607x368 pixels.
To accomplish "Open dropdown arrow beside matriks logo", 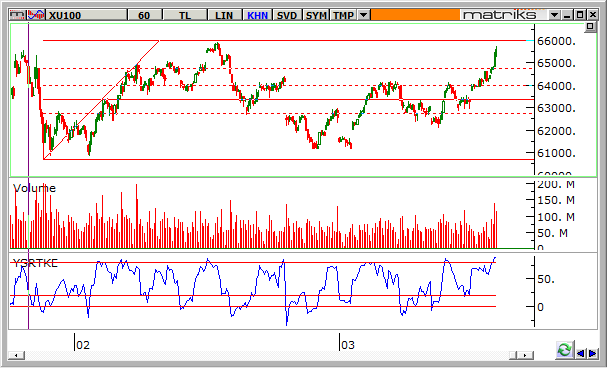I will (554, 15).
